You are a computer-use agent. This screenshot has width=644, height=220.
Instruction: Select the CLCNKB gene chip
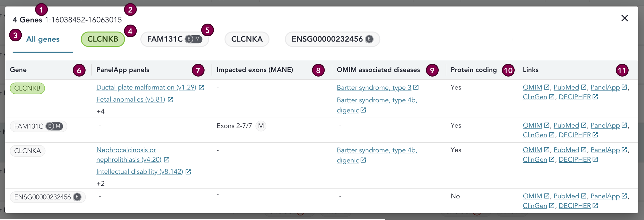point(103,39)
